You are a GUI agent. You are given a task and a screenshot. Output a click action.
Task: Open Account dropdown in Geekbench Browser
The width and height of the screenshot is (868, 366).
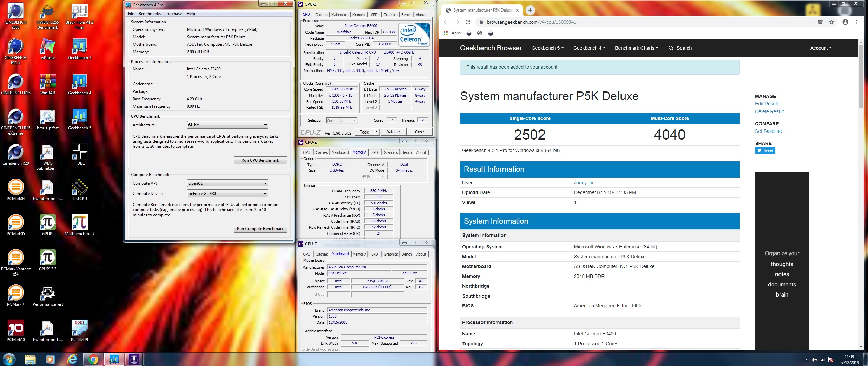click(x=821, y=48)
